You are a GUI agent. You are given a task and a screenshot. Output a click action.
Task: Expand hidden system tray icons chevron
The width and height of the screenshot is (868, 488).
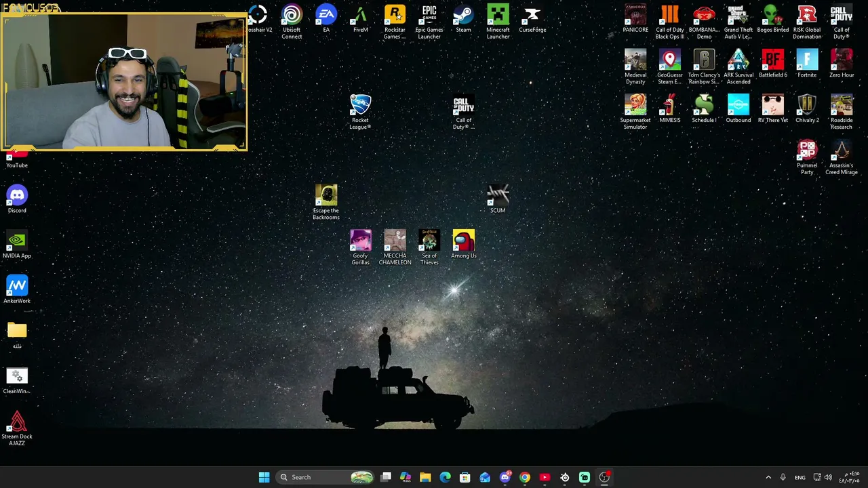coord(768,477)
